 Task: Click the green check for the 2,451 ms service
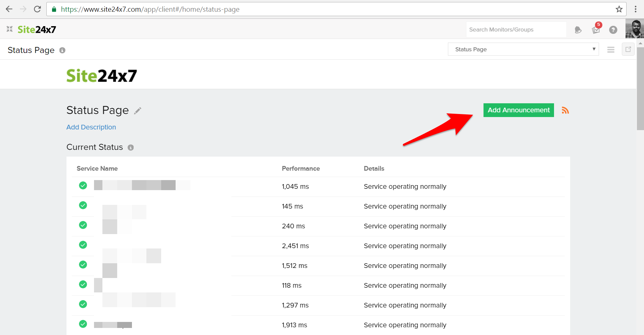pos(83,245)
